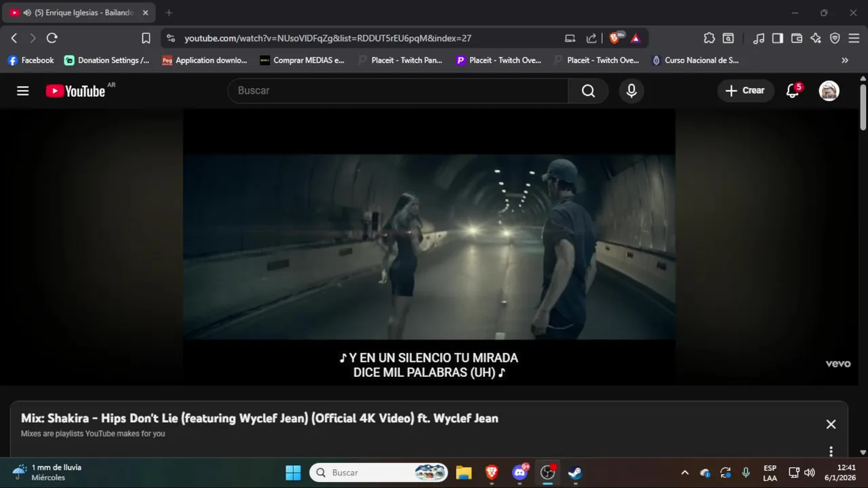Expand hidden bookmarks with double chevron
This screenshot has height=488, width=868.
[845, 60]
